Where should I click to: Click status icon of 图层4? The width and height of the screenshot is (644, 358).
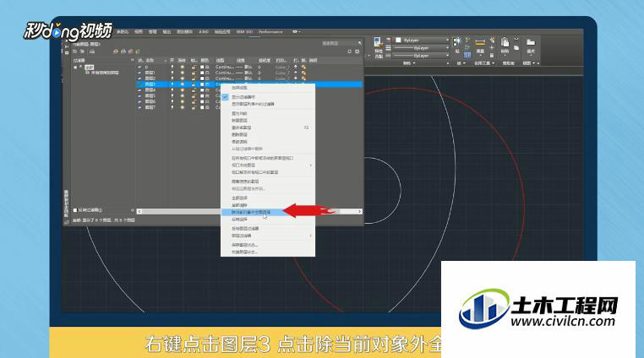point(140,89)
